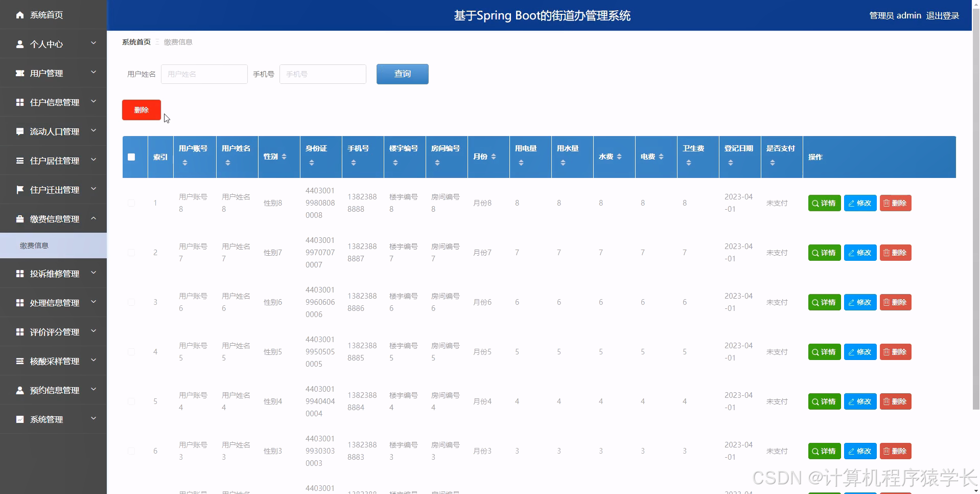
Task: Select the person icon next to 个人中心
Action: 19,44
